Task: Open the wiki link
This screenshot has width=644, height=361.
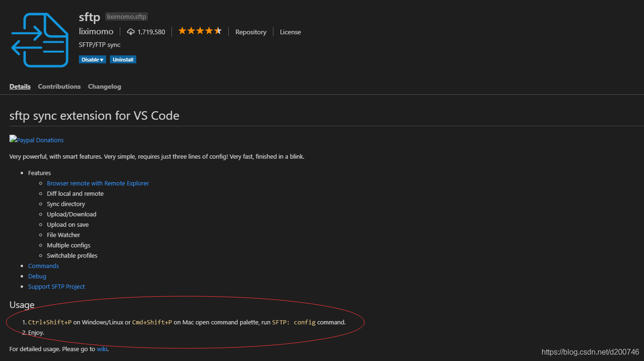Action: pos(102,349)
